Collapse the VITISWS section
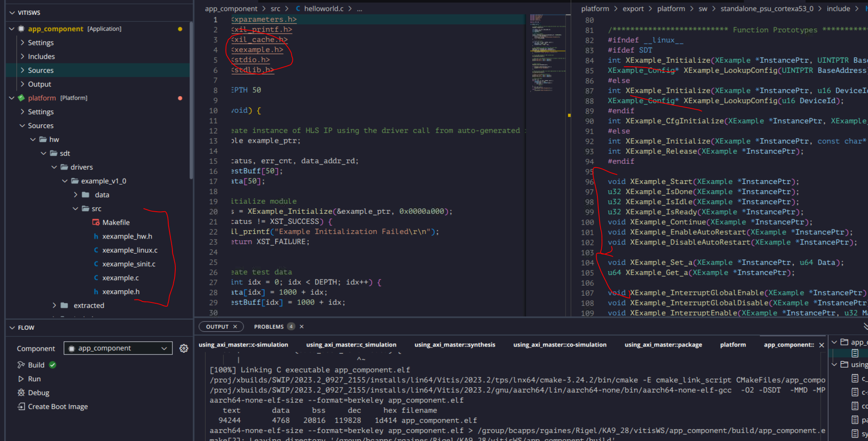Image resolution: width=868 pixels, height=441 pixels. click(12, 13)
